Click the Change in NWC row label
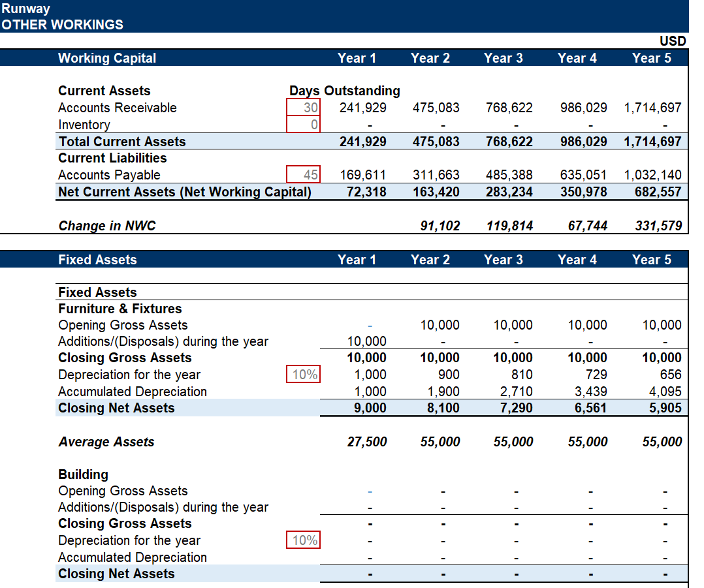 point(107,226)
